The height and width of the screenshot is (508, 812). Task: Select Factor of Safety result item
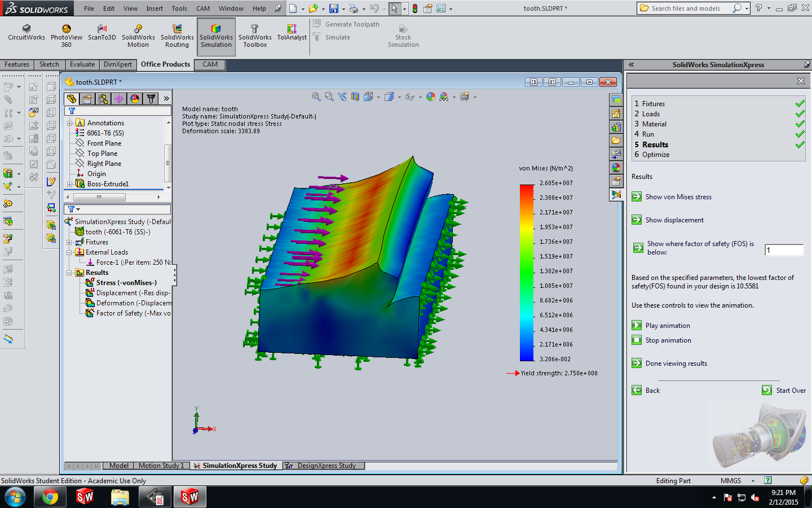(128, 313)
